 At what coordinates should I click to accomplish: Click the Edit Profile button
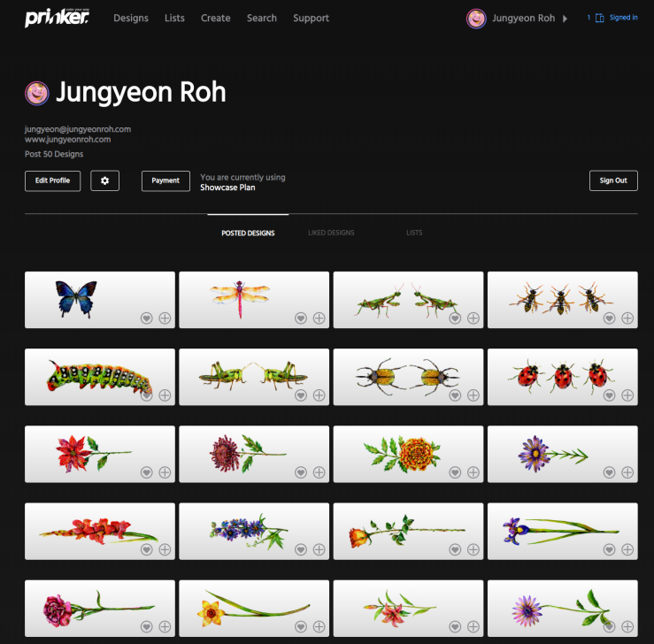[52, 180]
